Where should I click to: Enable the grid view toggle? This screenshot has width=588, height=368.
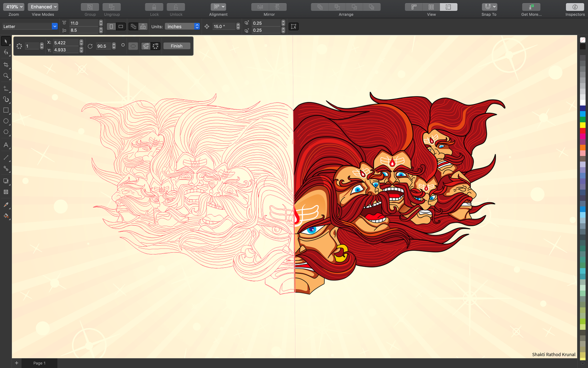point(430,7)
